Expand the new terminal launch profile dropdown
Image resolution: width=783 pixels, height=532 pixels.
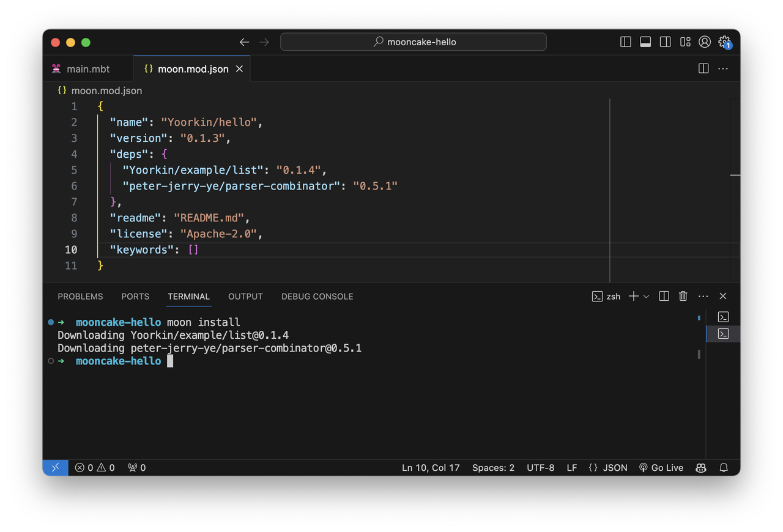click(646, 296)
